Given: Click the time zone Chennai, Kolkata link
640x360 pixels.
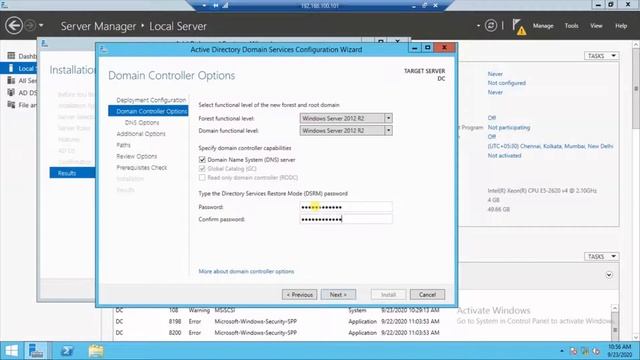Looking at the screenshot, I should coord(550,146).
